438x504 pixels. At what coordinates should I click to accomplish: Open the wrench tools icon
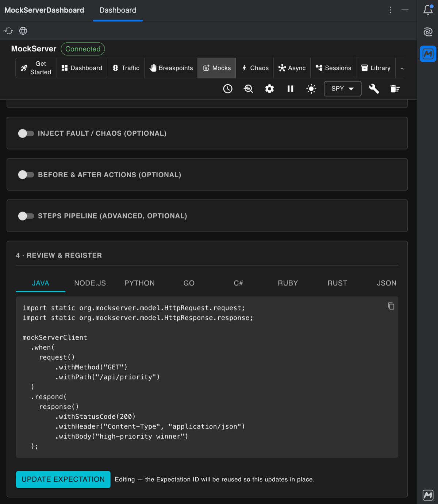click(x=374, y=89)
